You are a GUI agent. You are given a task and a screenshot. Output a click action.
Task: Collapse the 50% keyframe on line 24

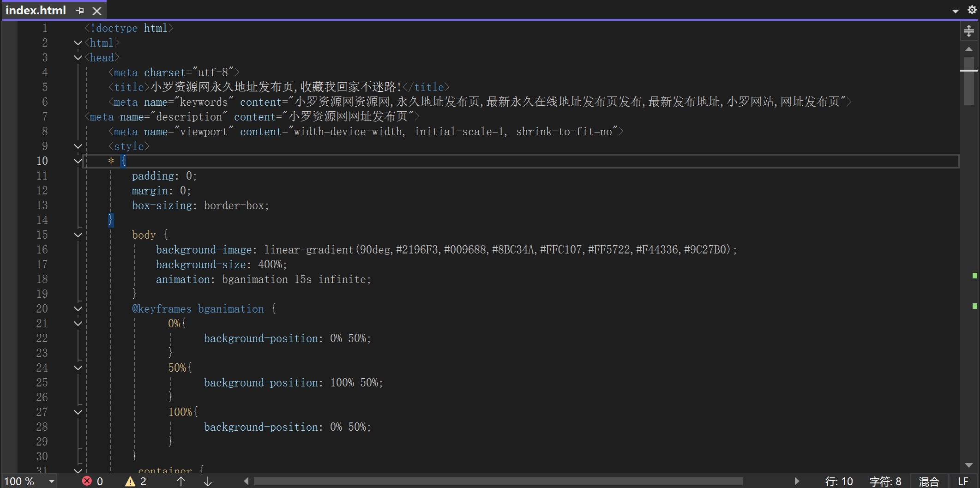(x=78, y=368)
